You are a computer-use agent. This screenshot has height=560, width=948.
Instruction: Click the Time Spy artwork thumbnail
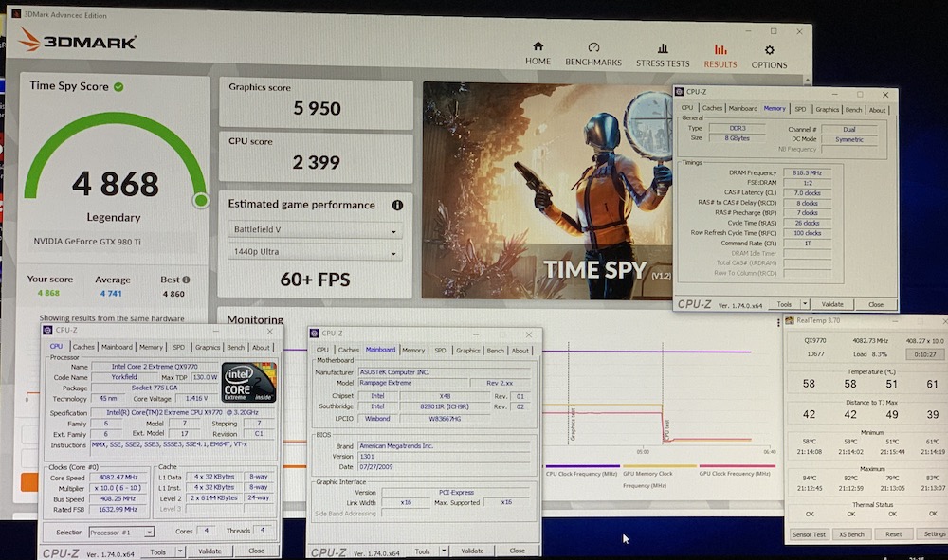(x=547, y=190)
